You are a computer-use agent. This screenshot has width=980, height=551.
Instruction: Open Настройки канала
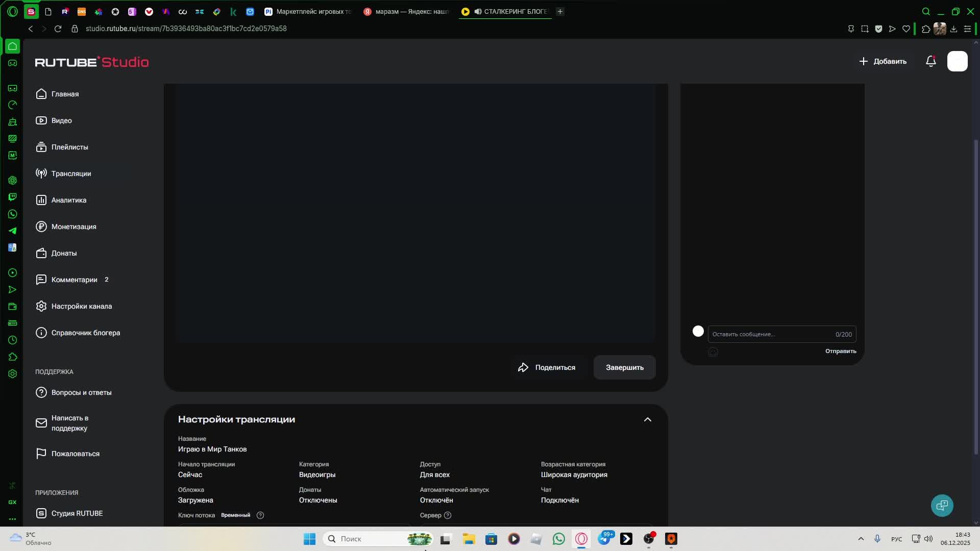click(73, 306)
